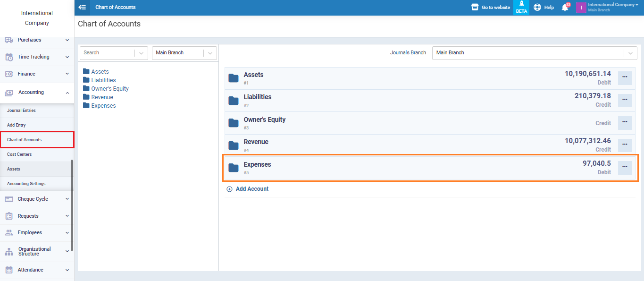This screenshot has width=644, height=281.
Task: Click the sidebar collapse arrow icon
Action: [82, 7]
